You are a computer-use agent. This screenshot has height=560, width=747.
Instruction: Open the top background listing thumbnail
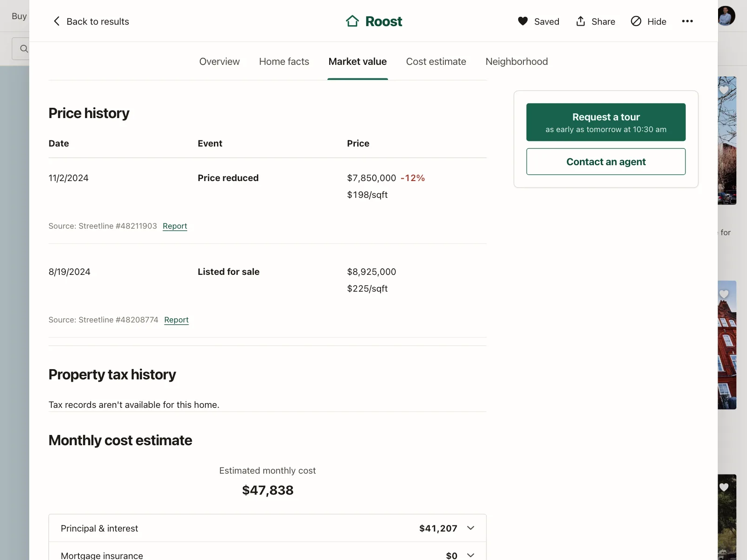point(727,140)
